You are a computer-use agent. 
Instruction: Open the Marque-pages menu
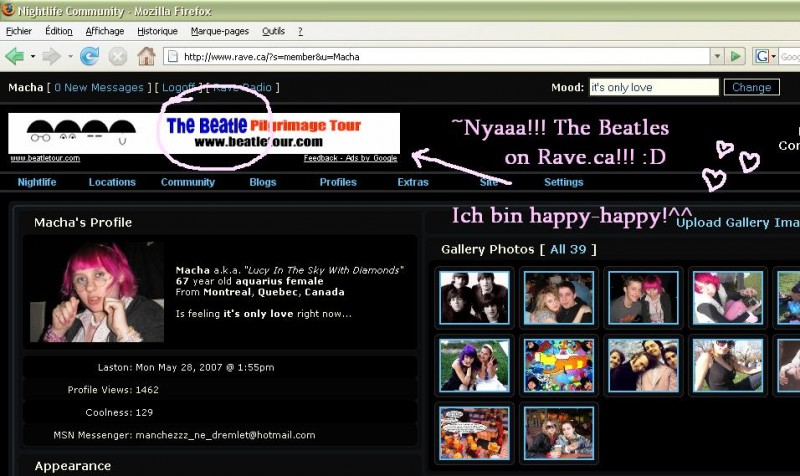click(x=219, y=31)
